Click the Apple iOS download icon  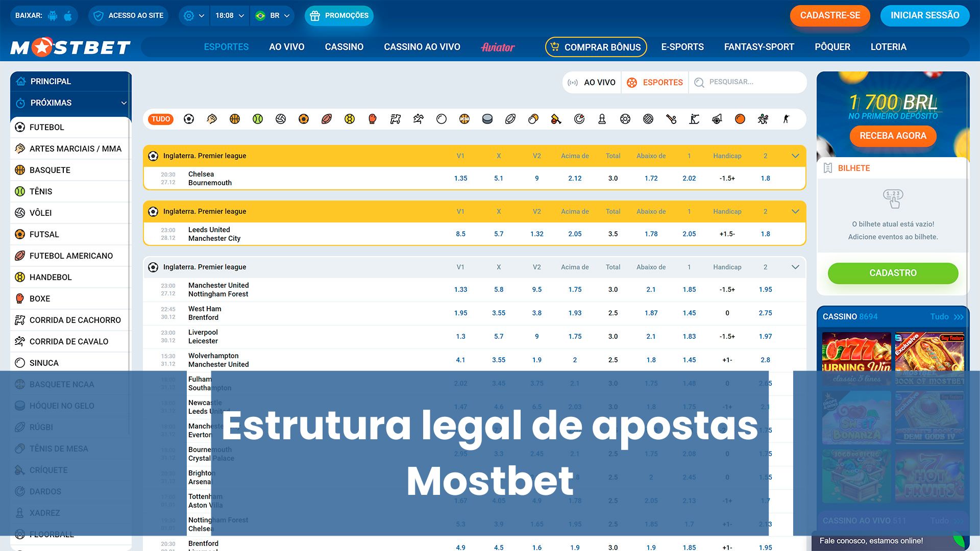pos(68,16)
